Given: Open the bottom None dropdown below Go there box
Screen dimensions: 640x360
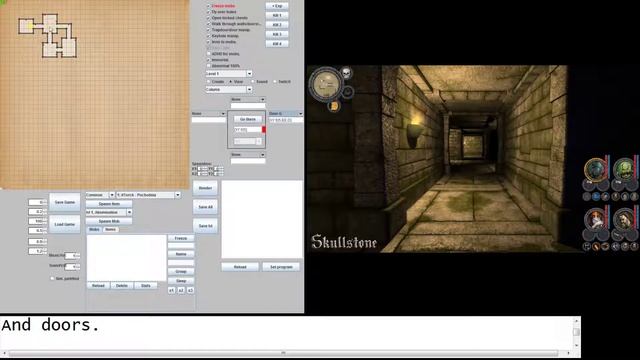Looking at the screenshot, I should tap(248, 155).
